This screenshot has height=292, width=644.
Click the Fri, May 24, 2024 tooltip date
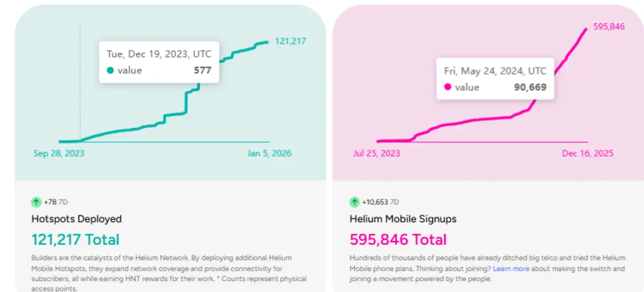pos(495,71)
